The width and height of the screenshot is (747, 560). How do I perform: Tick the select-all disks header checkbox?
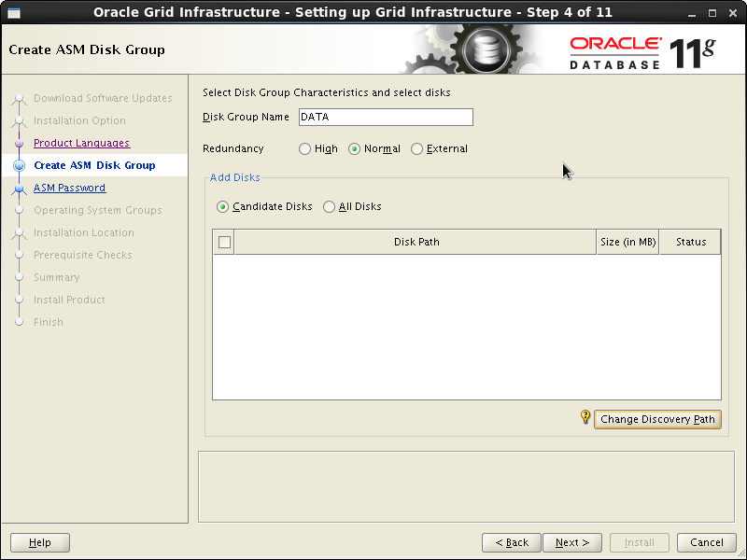[x=224, y=242]
